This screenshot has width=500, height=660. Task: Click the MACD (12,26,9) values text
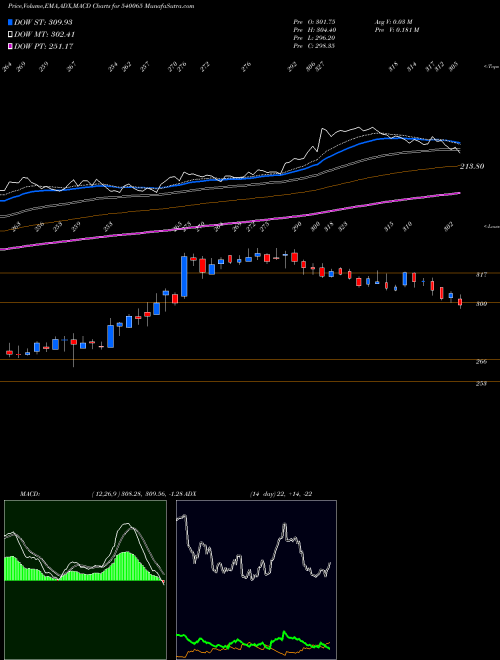click(139, 494)
